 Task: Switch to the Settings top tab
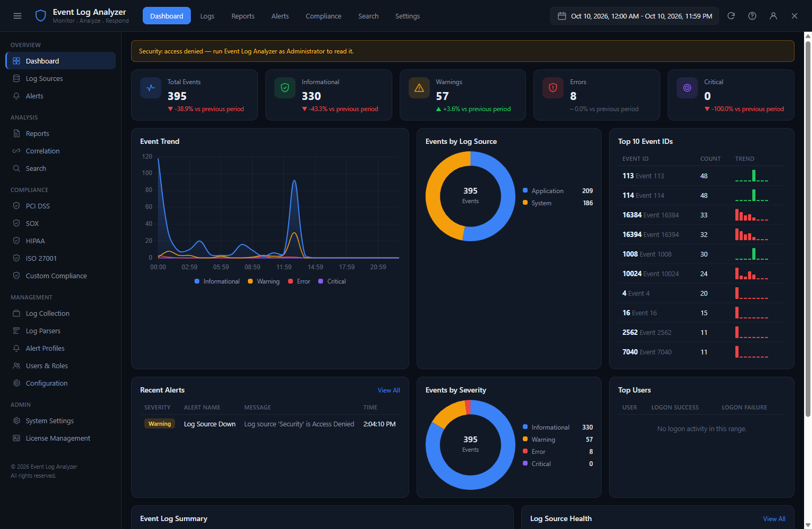tap(408, 16)
